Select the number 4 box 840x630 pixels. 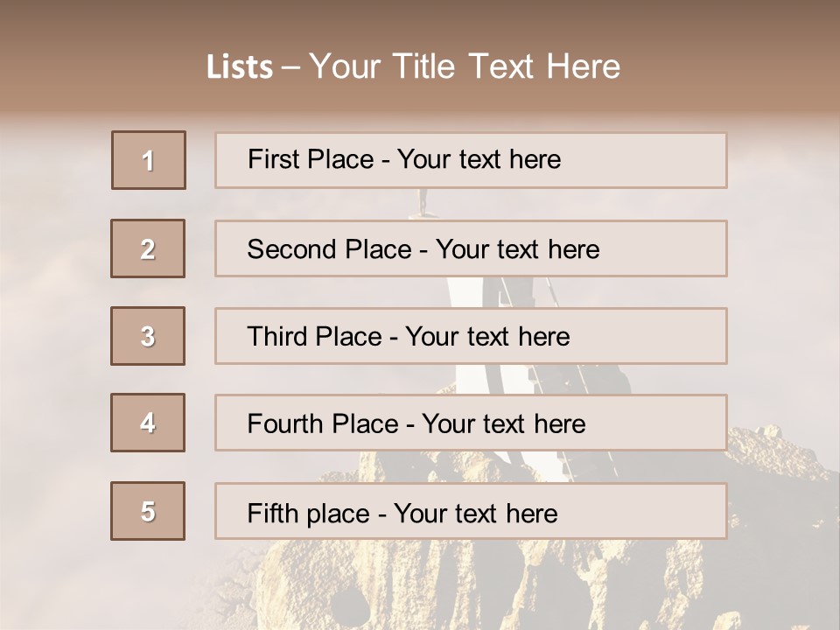[x=148, y=423]
